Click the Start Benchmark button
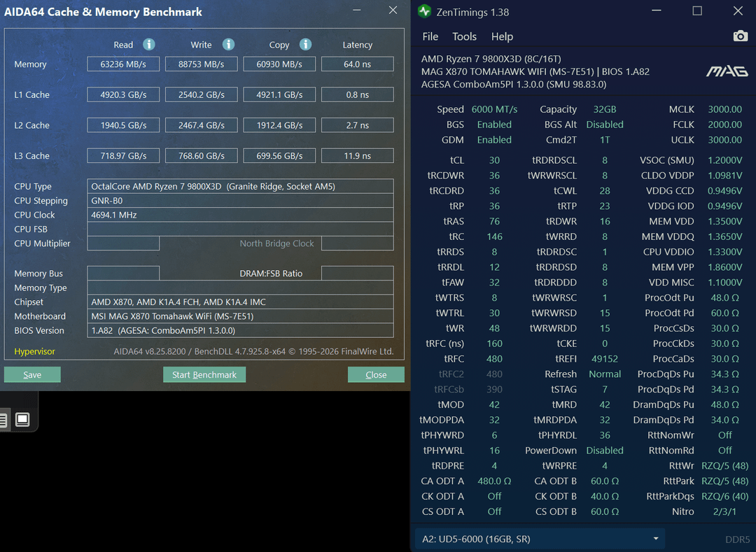The image size is (756, 552). click(204, 375)
